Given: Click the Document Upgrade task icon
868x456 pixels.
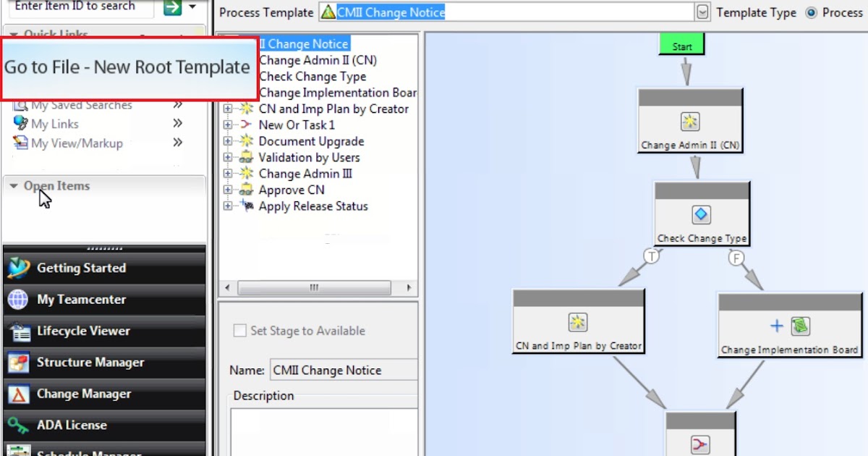Looking at the screenshot, I should pos(246,141).
